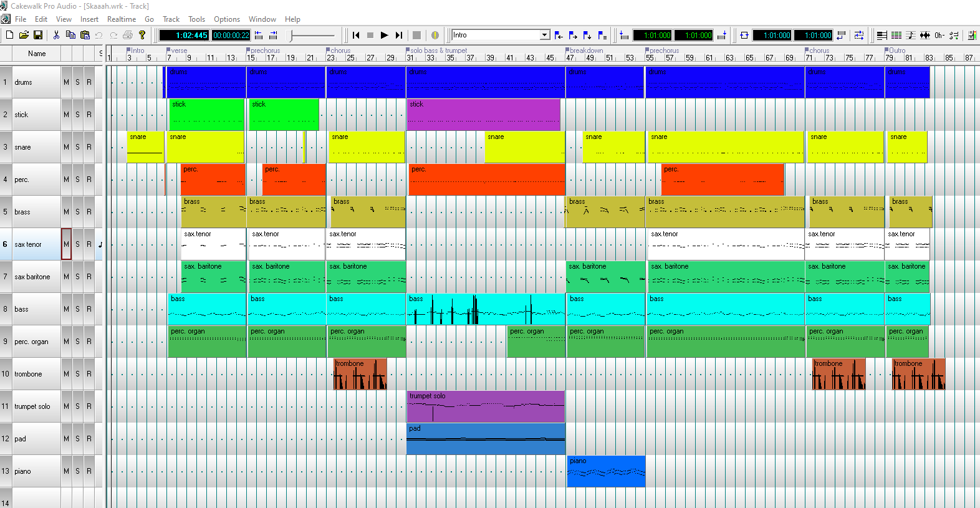
Task: Click the SMPTE time 00:00:00:22 display
Action: coord(231,35)
